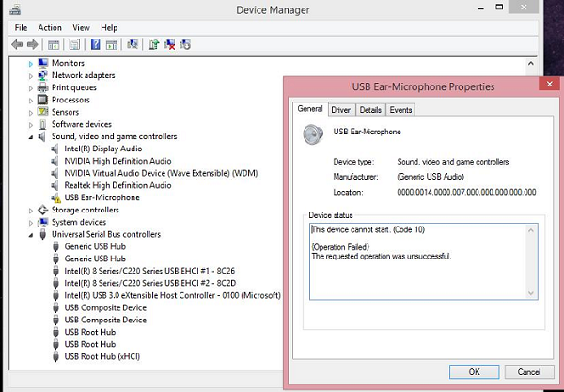This screenshot has width=564, height=392.
Task: Expand the Processors node
Action: tap(31, 101)
